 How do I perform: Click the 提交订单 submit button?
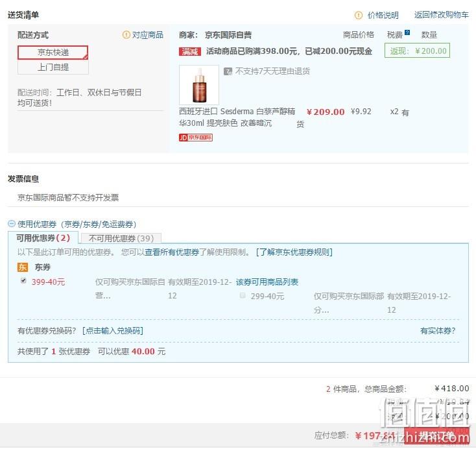[x=436, y=436]
